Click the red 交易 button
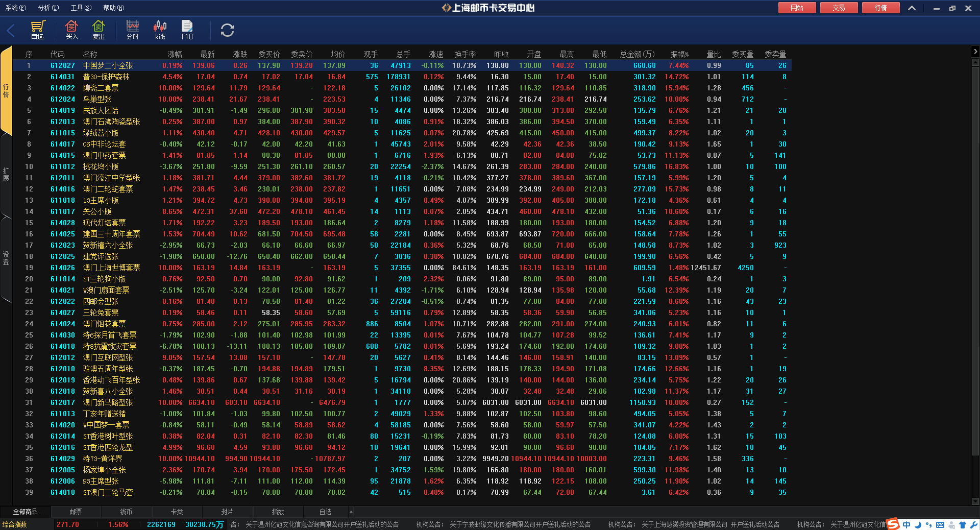The width and height of the screenshot is (980, 530). point(839,8)
